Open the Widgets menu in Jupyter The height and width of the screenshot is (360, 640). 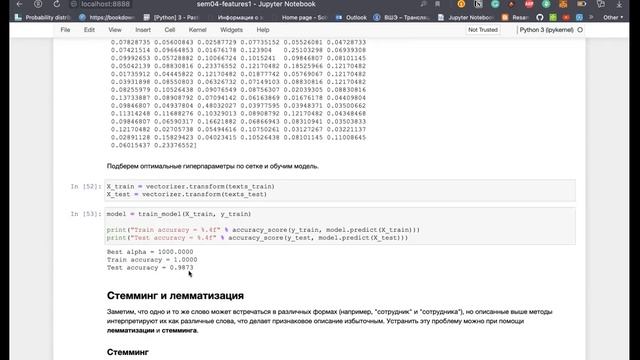click(231, 30)
